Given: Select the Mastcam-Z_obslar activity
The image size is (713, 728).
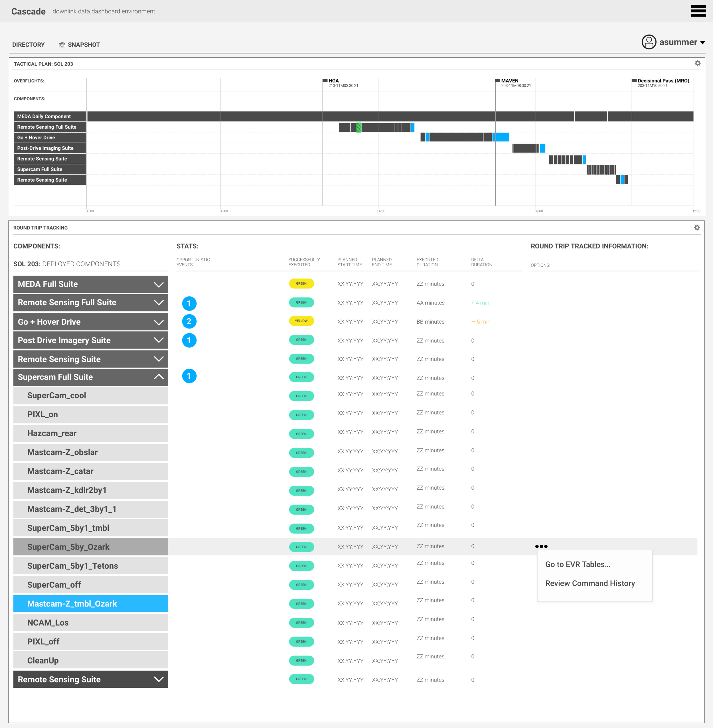Looking at the screenshot, I should click(91, 453).
